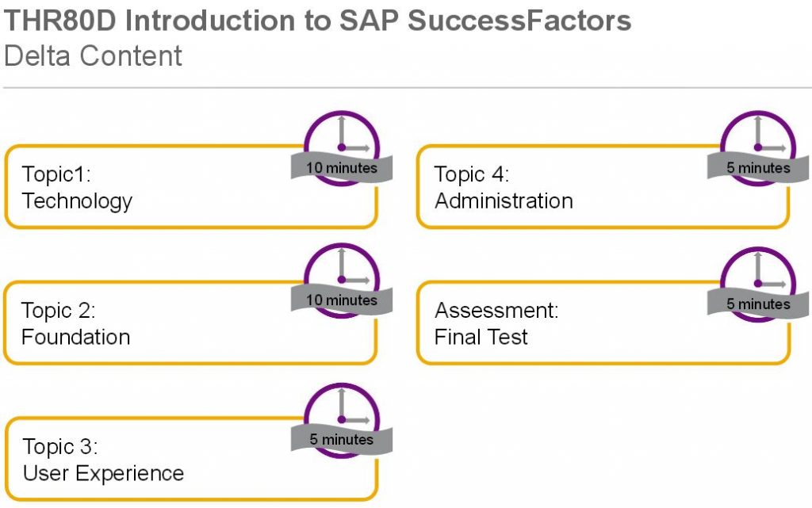Open Topic 2: Foundation card
The height and width of the screenshot is (508, 812).
190,323
